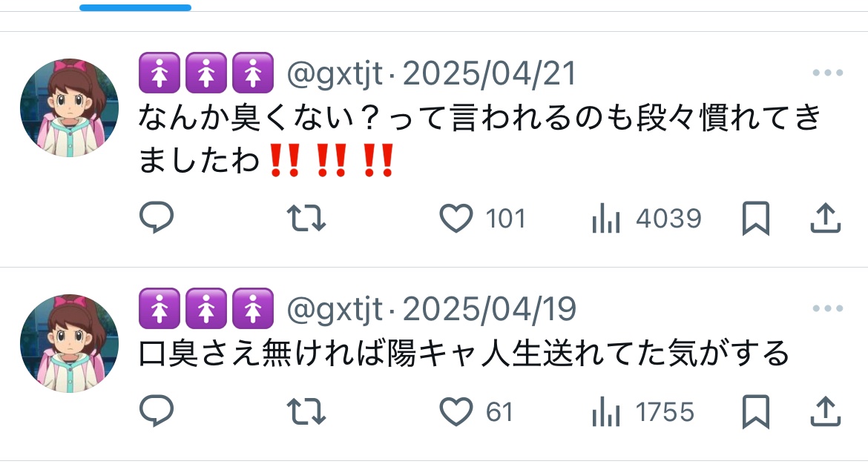Reply to the 2025/04/19 tweet

click(x=157, y=411)
